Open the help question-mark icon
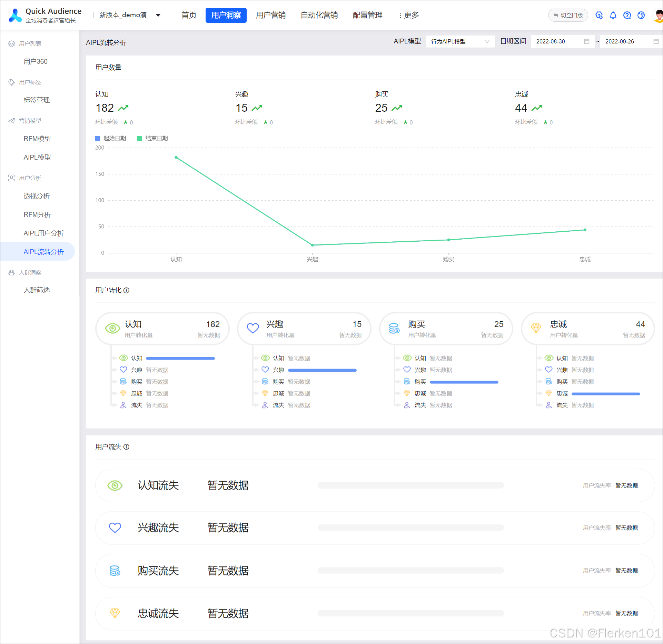The width and height of the screenshot is (663, 644). [x=627, y=15]
